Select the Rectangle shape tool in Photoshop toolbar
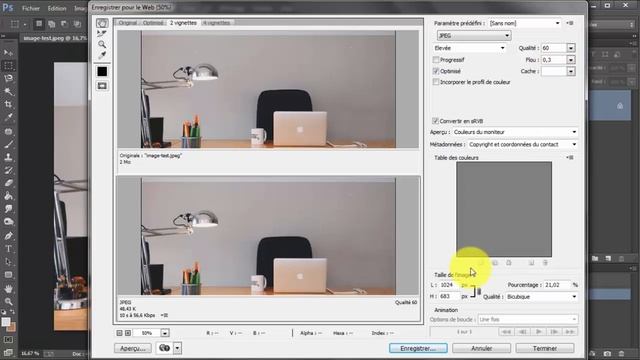Viewport: 640px width, 360px height. (x=9, y=275)
